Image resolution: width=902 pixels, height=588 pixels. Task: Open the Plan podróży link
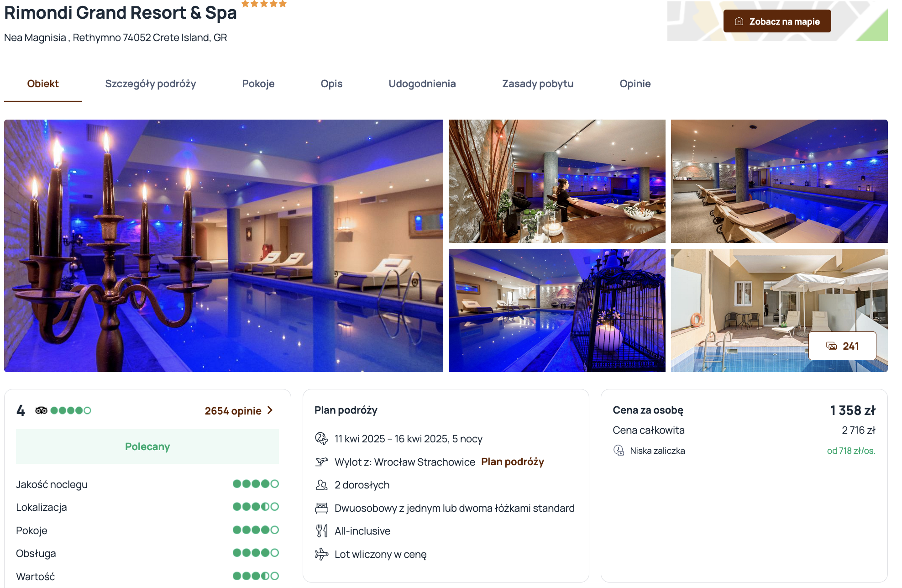pyautogui.click(x=513, y=462)
